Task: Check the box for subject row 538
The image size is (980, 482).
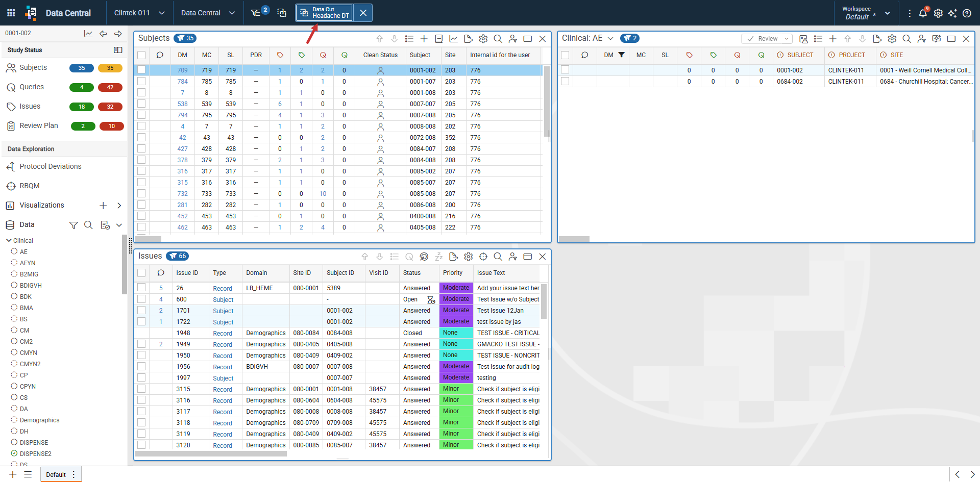Action: tap(141, 104)
